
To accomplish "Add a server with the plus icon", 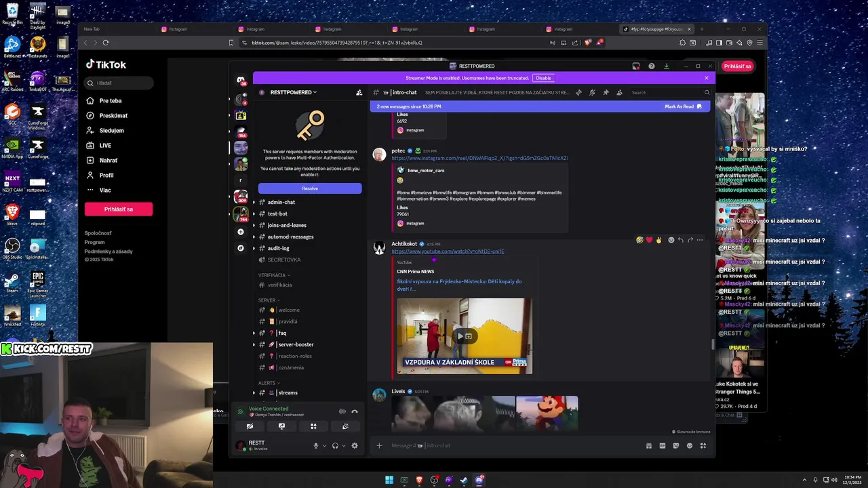I will pos(241,232).
